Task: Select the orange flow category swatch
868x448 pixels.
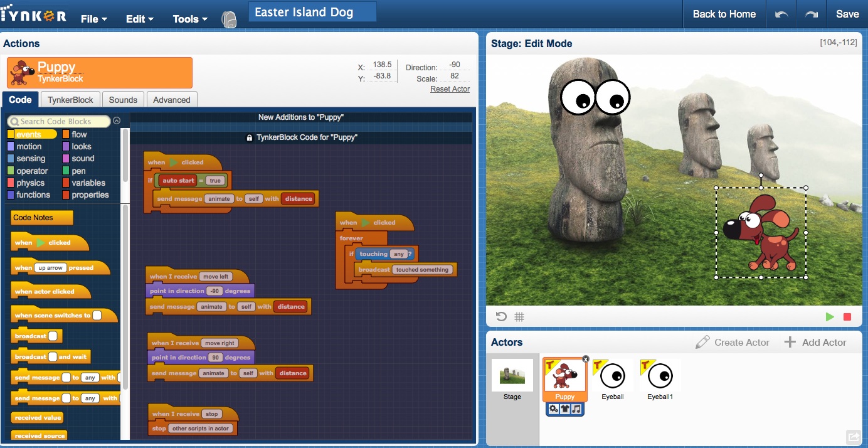Action: click(x=66, y=134)
